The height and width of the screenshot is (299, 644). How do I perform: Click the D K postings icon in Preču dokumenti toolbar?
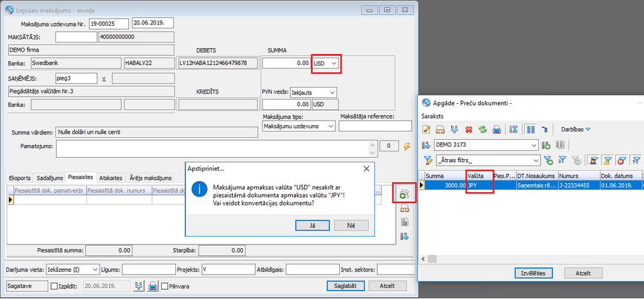tap(454, 130)
